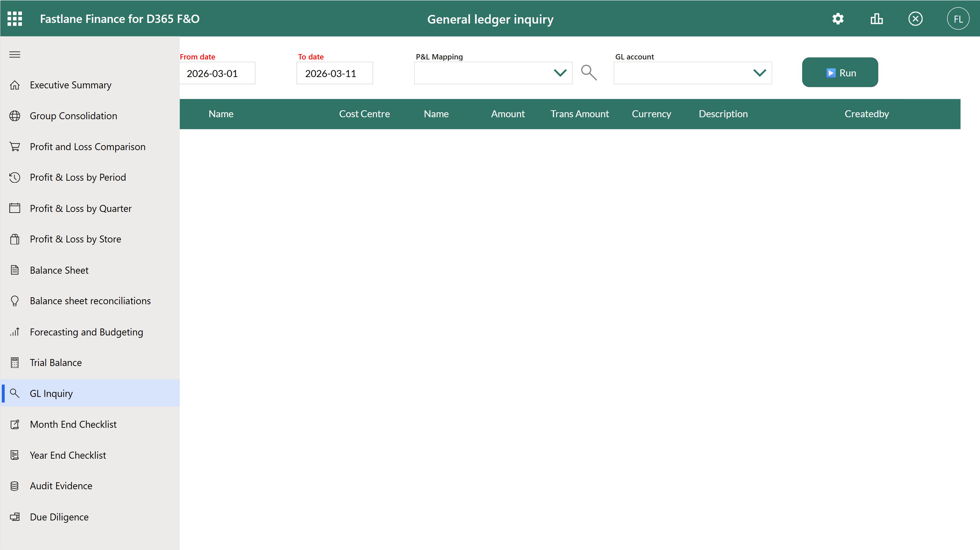This screenshot has height=550, width=980.
Task: Open the FL user profile avatar
Action: click(x=957, y=19)
